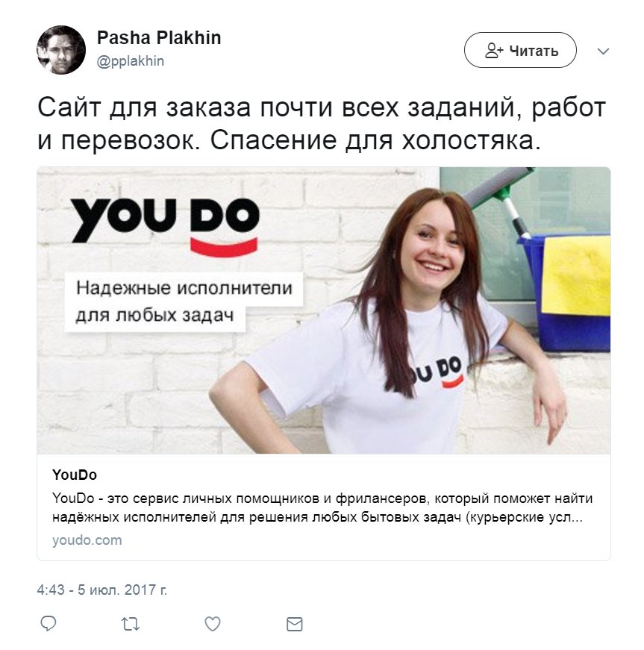Follow the user with the Читать button

pos(520,50)
